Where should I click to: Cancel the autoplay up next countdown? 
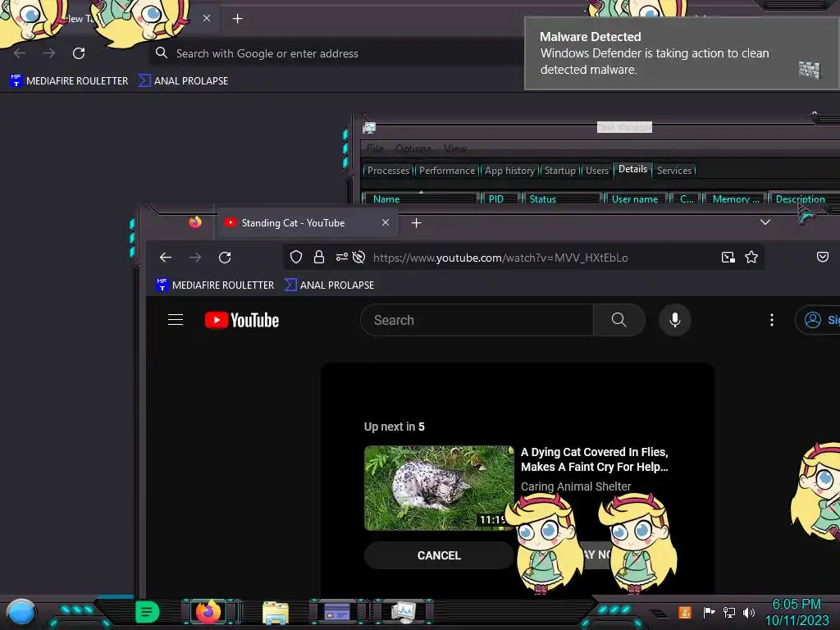pos(439,555)
